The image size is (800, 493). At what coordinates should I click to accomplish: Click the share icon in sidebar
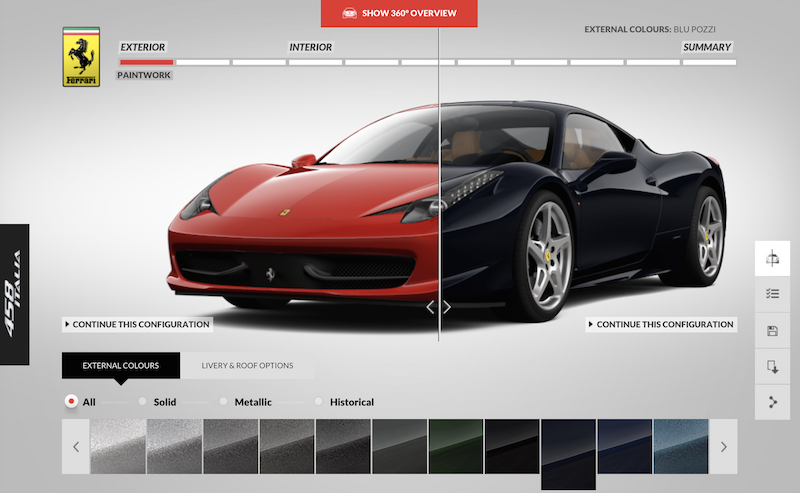[x=772, y=402]
